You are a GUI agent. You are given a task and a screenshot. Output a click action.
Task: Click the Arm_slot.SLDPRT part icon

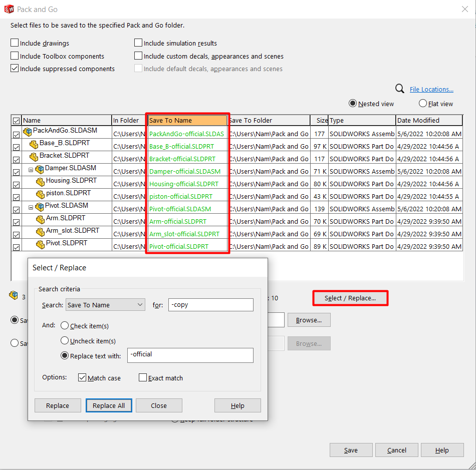(x=41, y=232)
